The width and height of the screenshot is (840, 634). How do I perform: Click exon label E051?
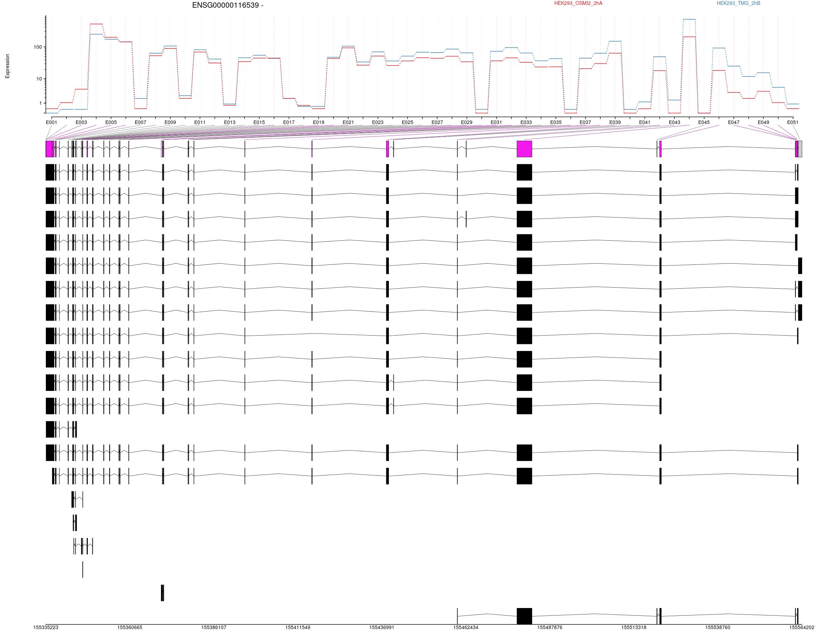pyautogui.click(x=792, y=122)
